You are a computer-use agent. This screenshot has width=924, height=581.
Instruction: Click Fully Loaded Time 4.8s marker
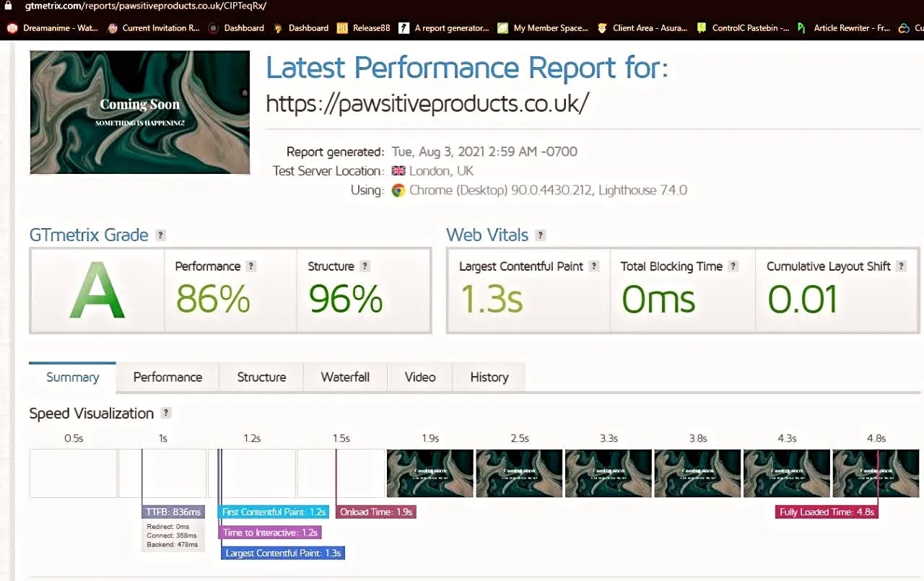click(x=827, y=512)
